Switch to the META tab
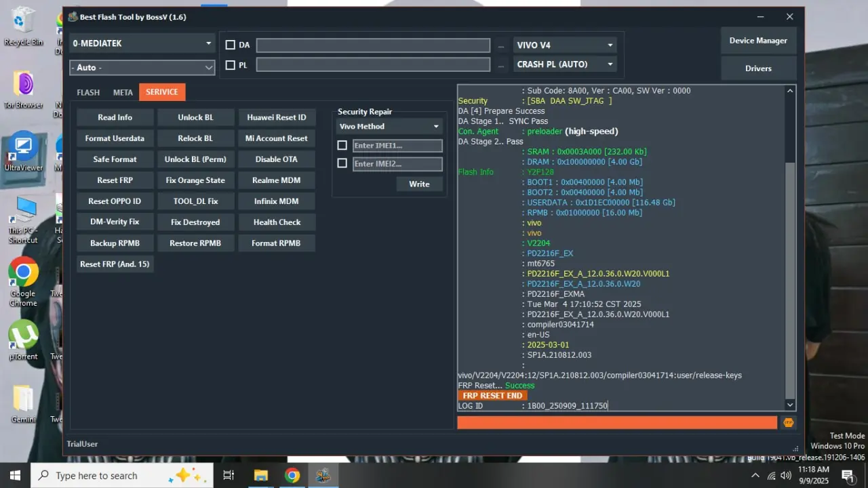This screenshot has height=488, width=868. coord(123,92)
